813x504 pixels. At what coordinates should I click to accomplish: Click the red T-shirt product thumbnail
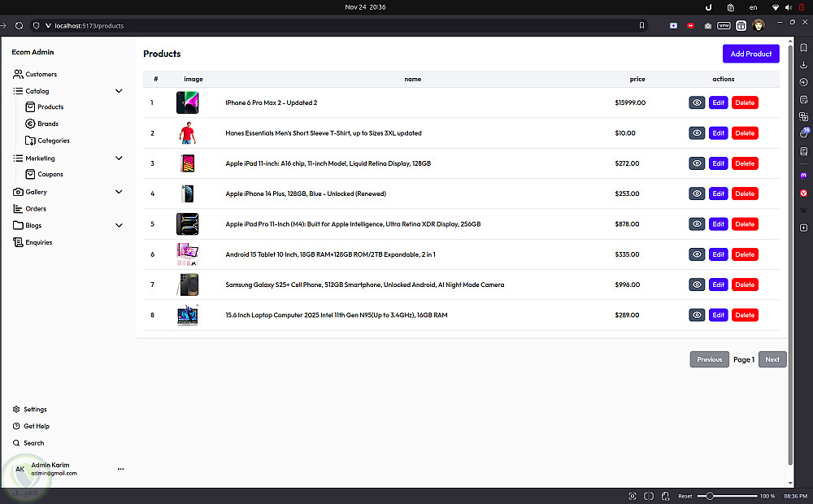click(187, 133)
